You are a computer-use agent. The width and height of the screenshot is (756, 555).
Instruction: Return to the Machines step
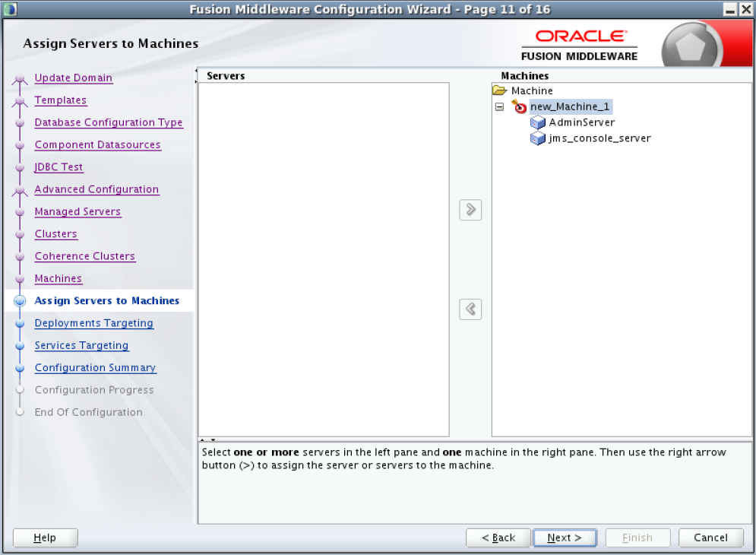tap(58, 278)
